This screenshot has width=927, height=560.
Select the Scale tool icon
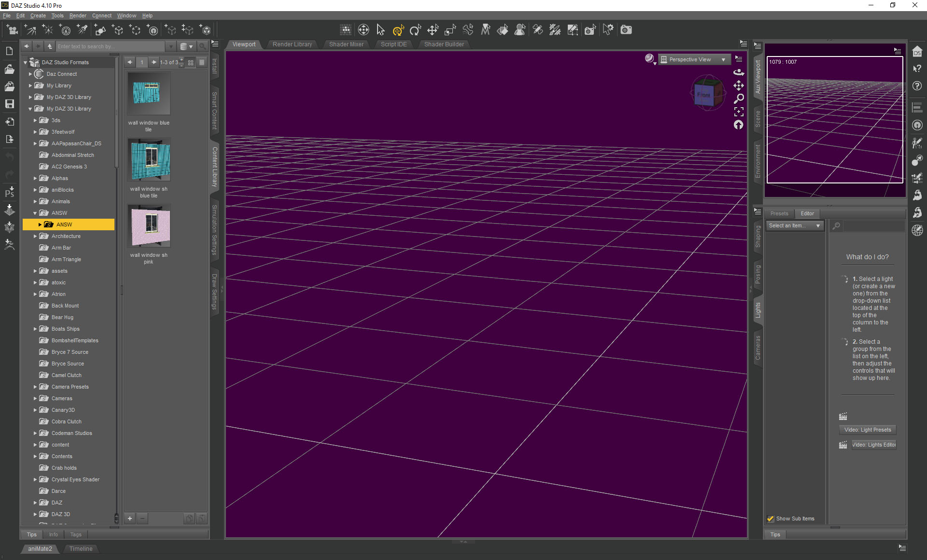tap(450, 30)
